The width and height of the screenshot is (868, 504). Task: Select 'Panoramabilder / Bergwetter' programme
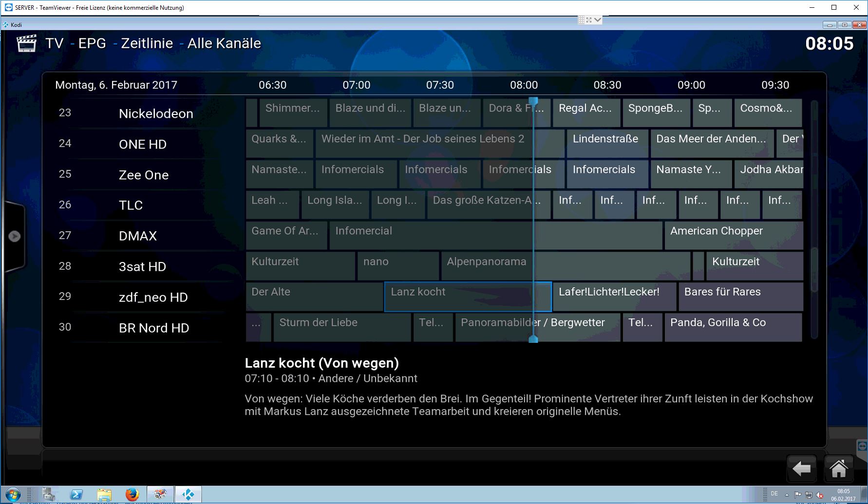pyautogui.click(x=538, y=327)
